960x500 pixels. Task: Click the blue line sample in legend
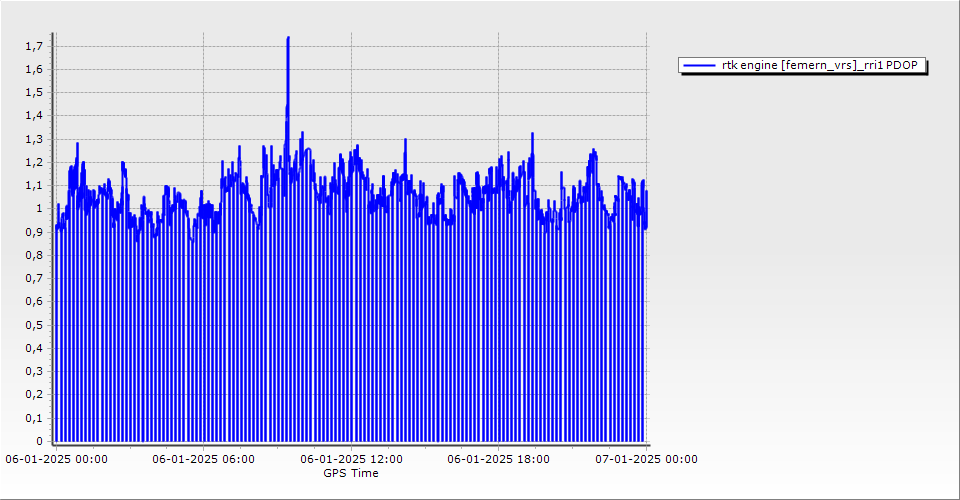[698, 66]
